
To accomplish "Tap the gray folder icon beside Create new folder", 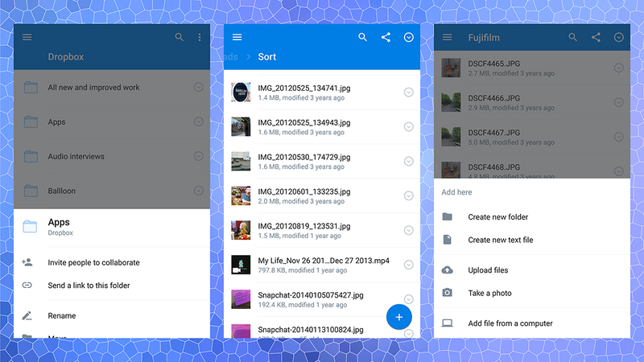I will click(x=448, y=216).
